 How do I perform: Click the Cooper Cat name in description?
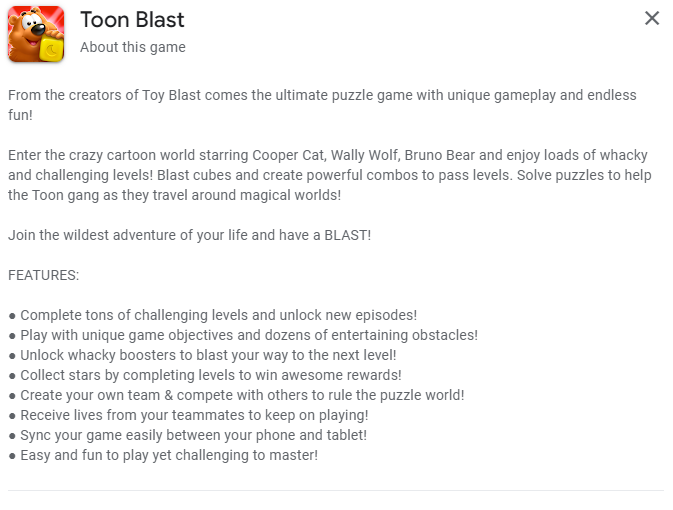(x=288, y=155)
